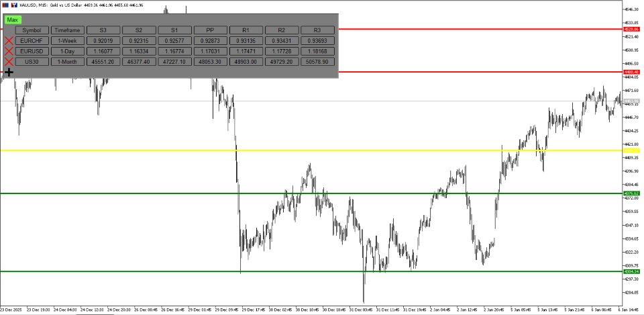
Task: Select the top red resistance line
Action: pos(480,29)
